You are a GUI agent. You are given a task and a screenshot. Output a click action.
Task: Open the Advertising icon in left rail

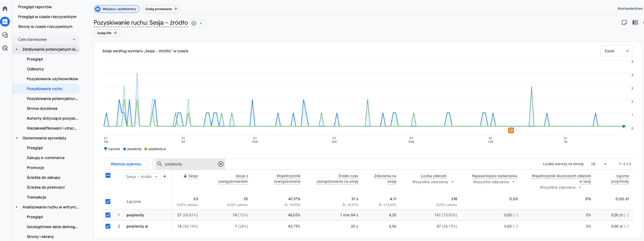pyautogui.click(x=5, y=48)
